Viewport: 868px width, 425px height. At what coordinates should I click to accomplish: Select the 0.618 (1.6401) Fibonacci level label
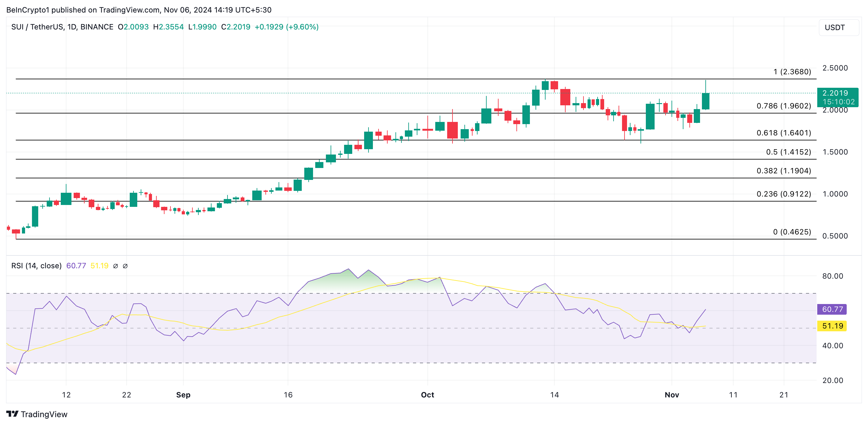click(783, 133)
